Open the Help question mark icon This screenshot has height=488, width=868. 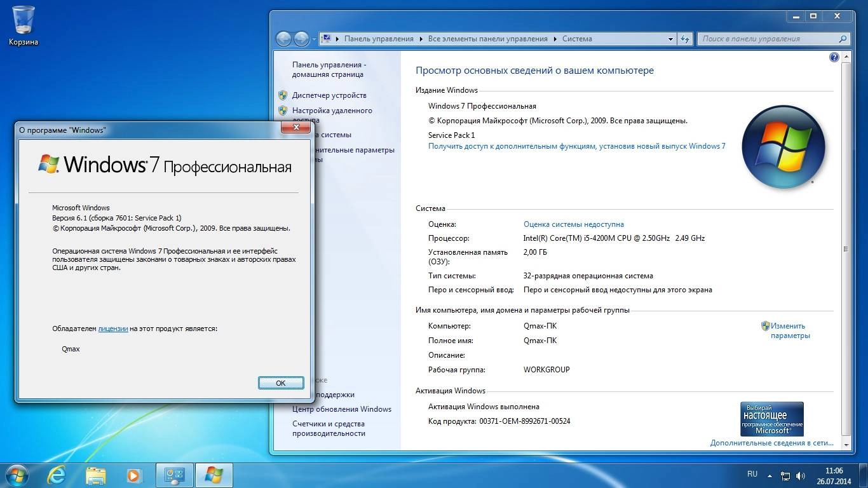[x=834, y=57]
